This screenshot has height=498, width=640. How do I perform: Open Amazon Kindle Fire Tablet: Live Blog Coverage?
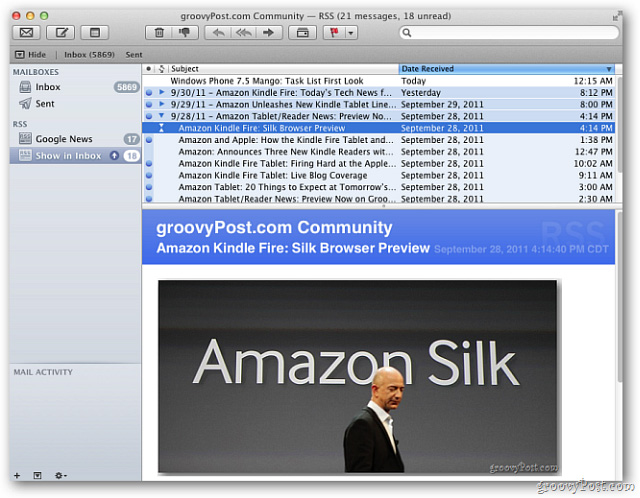pos(378,176)
